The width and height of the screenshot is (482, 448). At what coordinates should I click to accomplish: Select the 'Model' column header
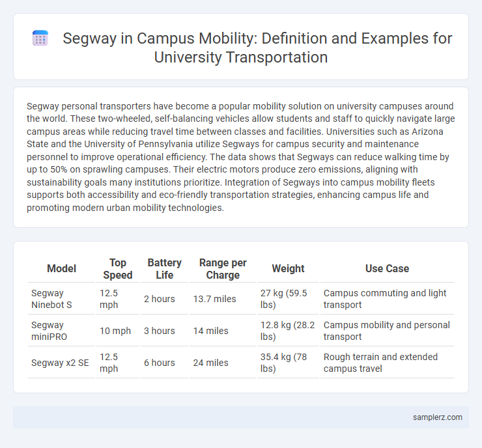pos(61,268)
